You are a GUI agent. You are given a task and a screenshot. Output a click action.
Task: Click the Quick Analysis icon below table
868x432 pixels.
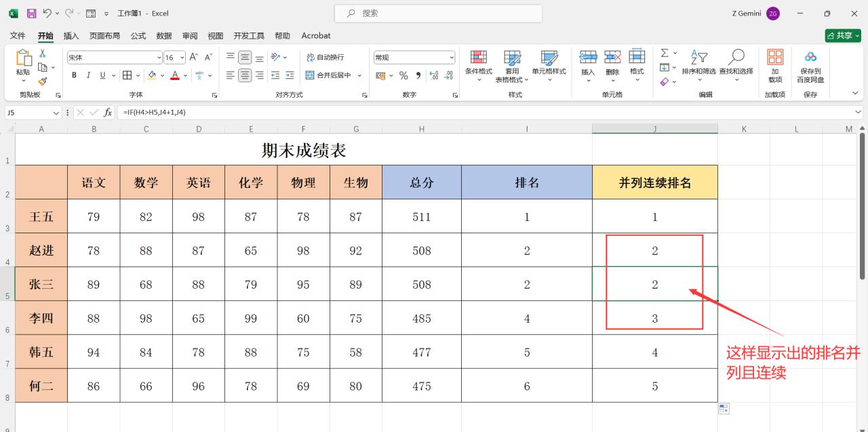724,408
